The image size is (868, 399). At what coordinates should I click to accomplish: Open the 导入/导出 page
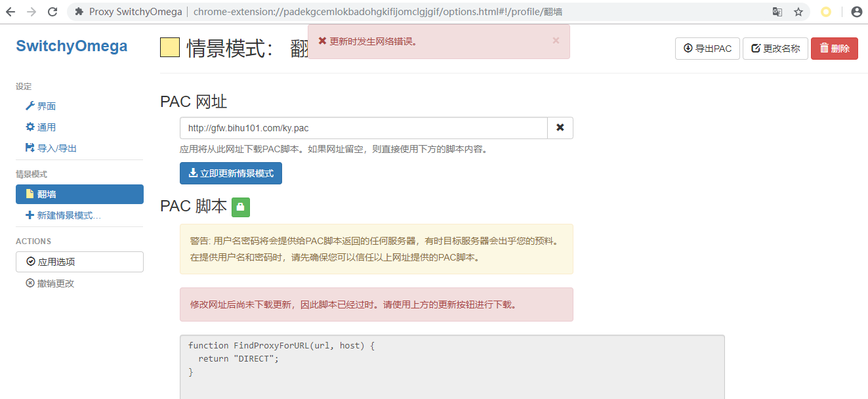coord(51,148)
